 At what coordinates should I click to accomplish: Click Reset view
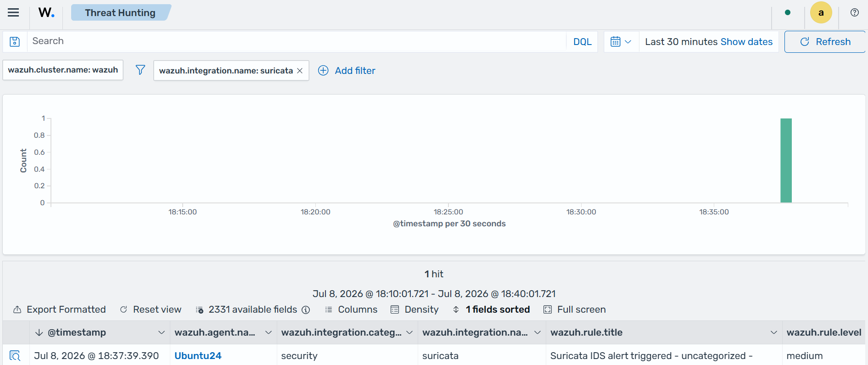[x=151, y=309]
